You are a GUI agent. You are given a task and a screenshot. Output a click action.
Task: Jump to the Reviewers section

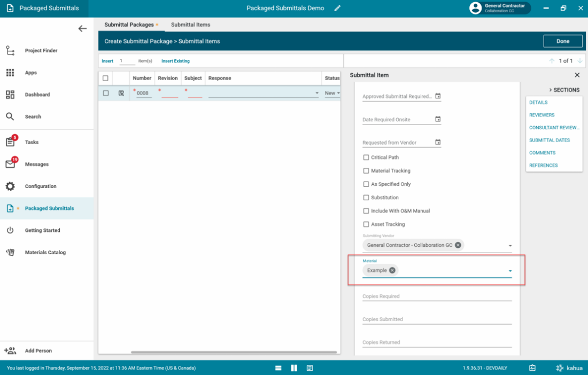(541, 115)
